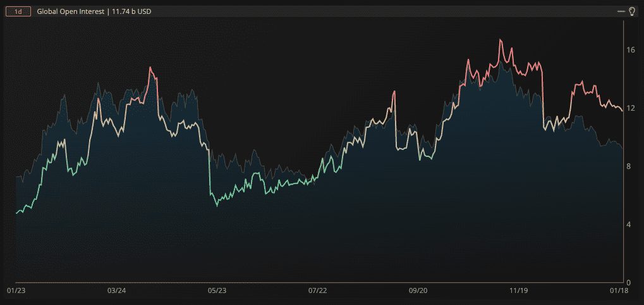Image resolution: width=644 pixels, height=305 pixels.
Task: Click the 05/23 date on time axis
Action: click(x=217, y=290)
